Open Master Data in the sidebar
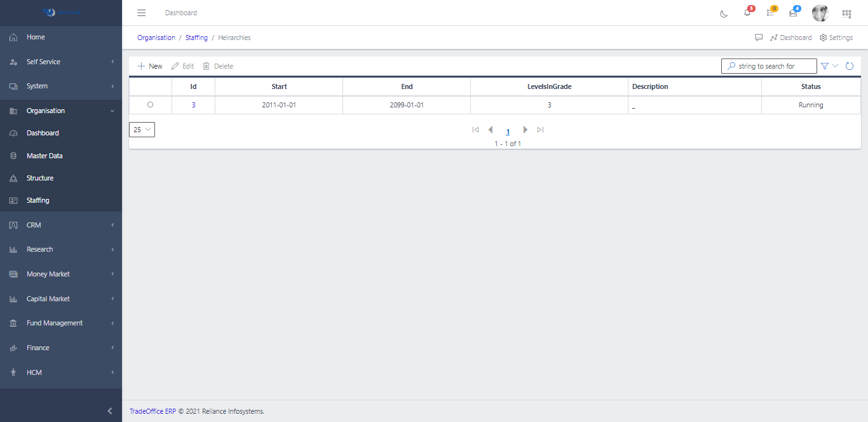This screenshot has width=868, height=422. click(44, 156)
